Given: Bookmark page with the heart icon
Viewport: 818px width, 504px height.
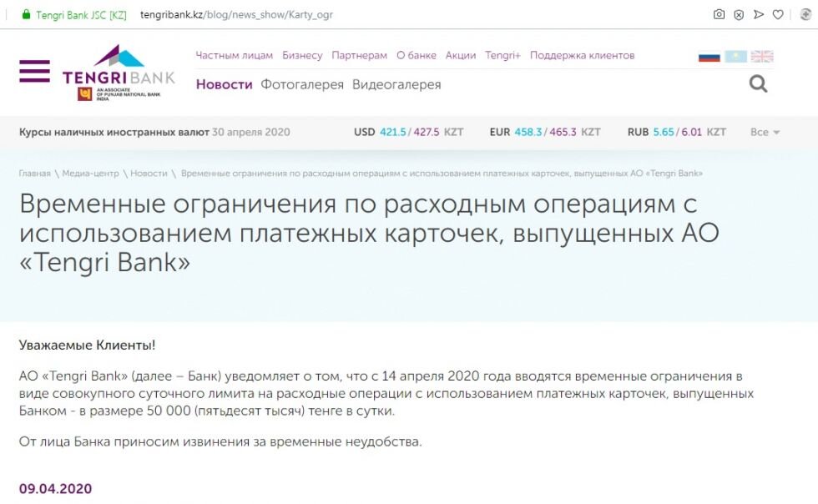Looking at the screenshot, I should (x=778, y=15).
